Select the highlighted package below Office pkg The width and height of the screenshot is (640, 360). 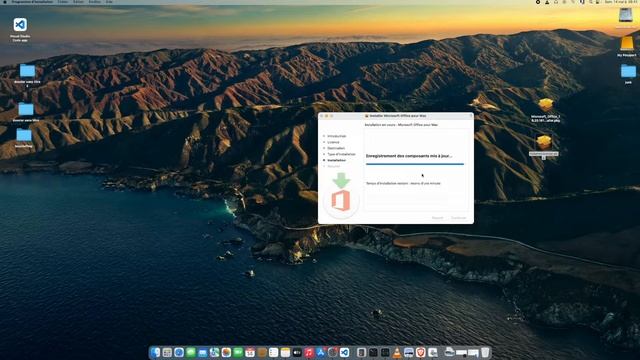coord(544,143)
